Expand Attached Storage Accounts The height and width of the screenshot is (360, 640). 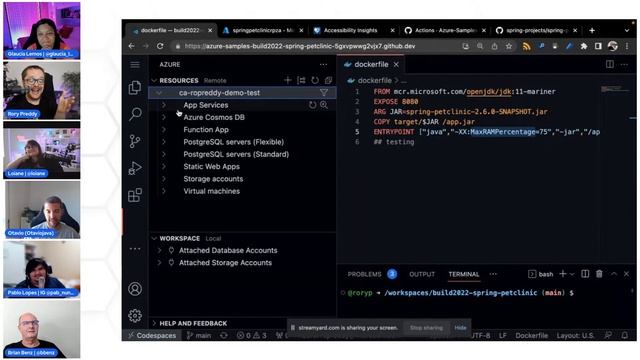point(159,262)
